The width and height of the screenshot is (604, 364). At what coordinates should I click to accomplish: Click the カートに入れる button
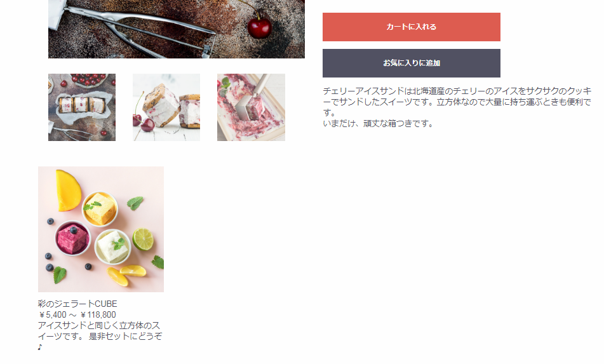[411, 27]
